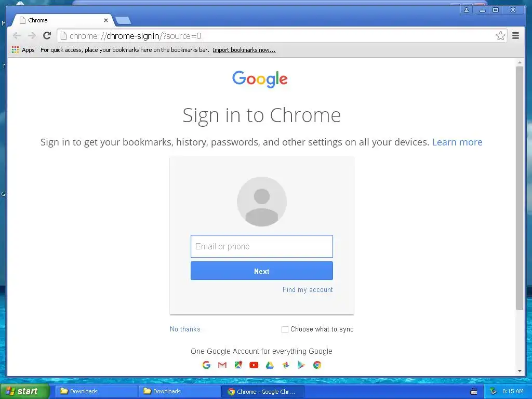Select Chrome - Google Chrome taskbar button

pyautogui.click(x=262, y=392)
